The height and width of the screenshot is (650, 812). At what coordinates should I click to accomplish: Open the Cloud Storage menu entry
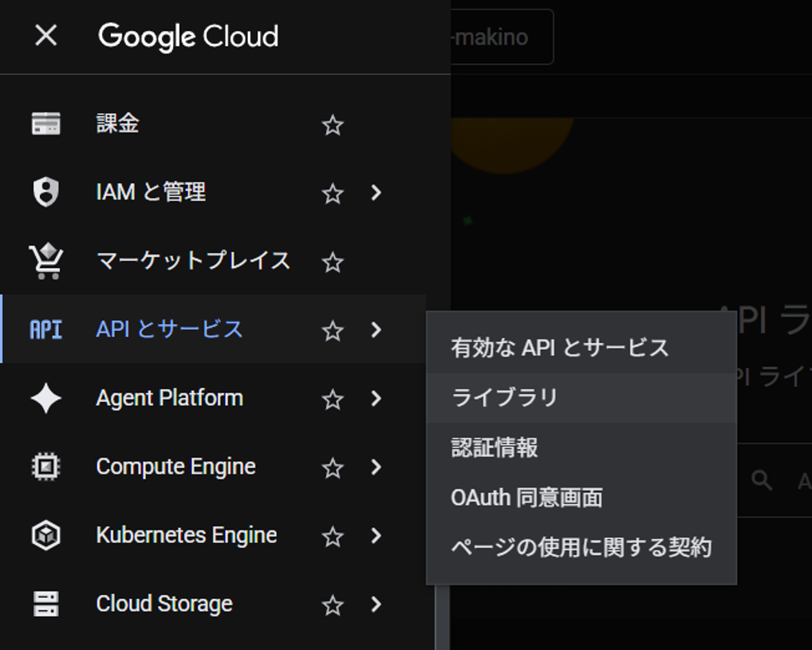[x=213, y=605]
